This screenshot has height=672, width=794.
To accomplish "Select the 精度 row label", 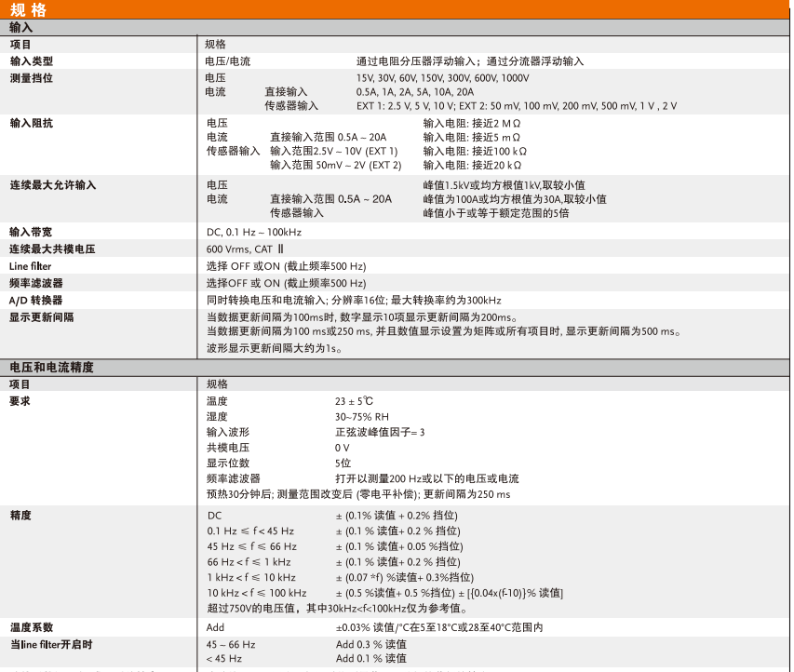I will click(x=20, y=515).
